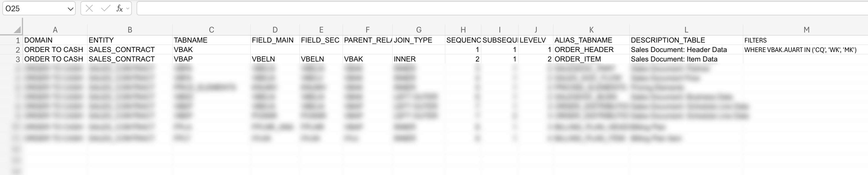Click the enter checkmark icon
868x175 pixels.
point(106,9)
